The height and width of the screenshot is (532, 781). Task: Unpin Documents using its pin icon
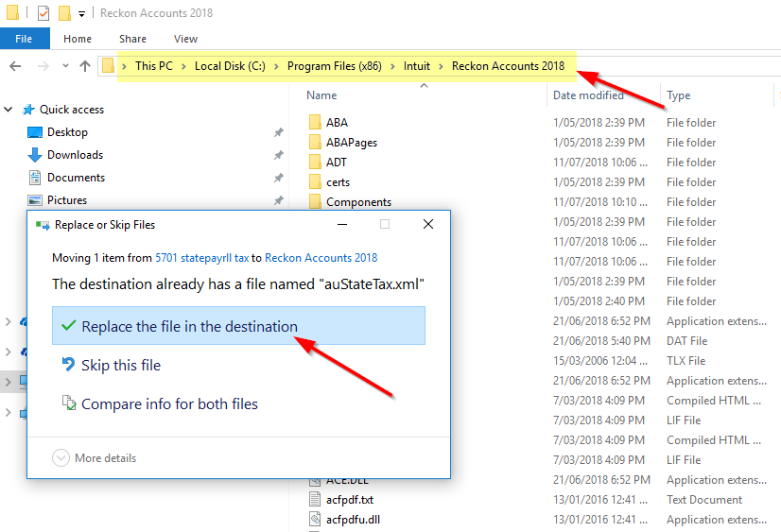click(278, 178)
